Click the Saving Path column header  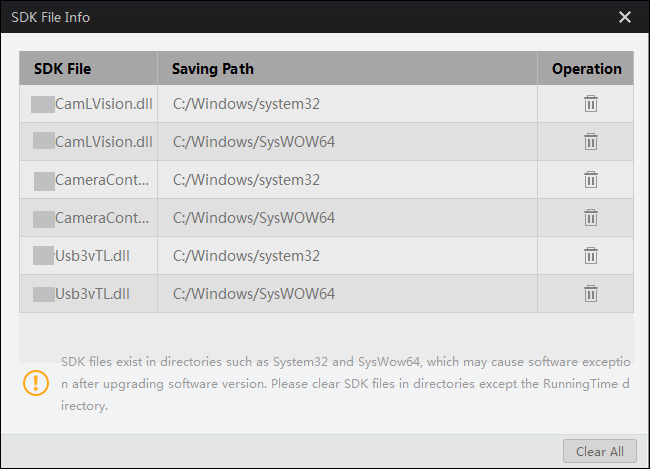pyautogui.click(x=213, y=69)
